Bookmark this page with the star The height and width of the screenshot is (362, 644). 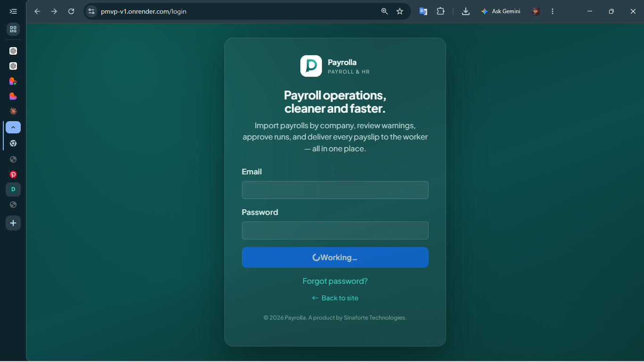click(400, 11)
